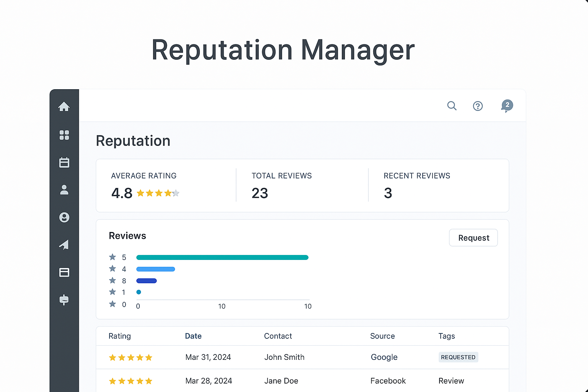Open the paper plane marketing icon
The height and width of the screenshot is (392, 588).
click(64, 245)
